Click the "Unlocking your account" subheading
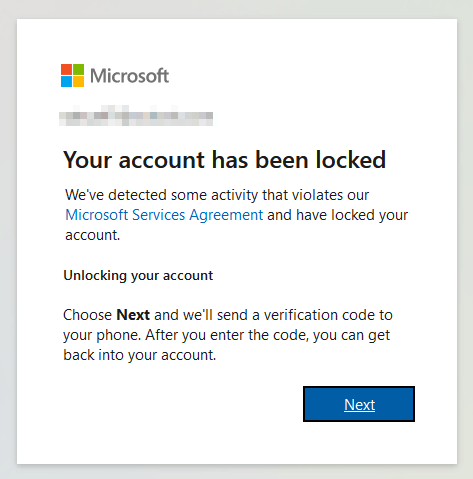473x479 pixels. click(138, 276)
